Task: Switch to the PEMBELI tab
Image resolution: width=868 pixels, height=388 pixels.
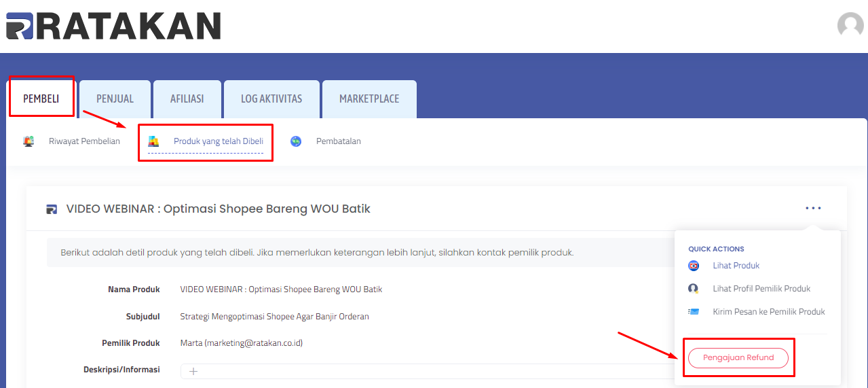Action: [x=41, y=99]
